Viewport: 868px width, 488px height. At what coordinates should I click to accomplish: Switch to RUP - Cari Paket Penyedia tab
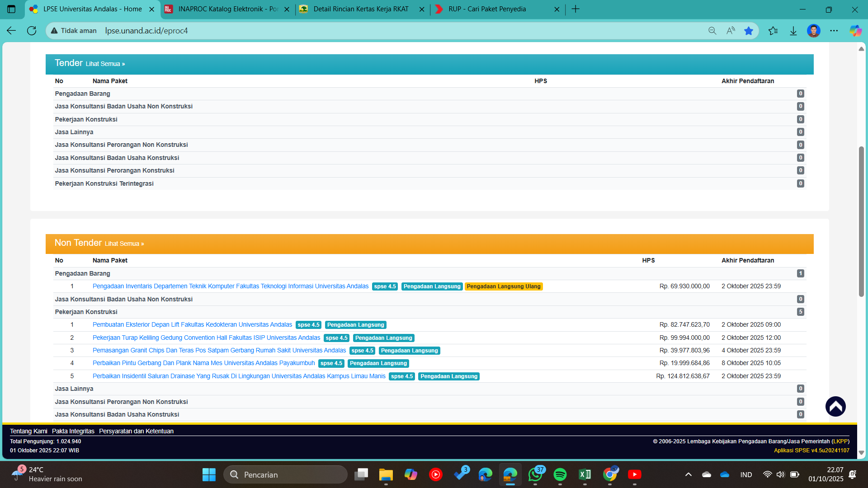(487, 9)
